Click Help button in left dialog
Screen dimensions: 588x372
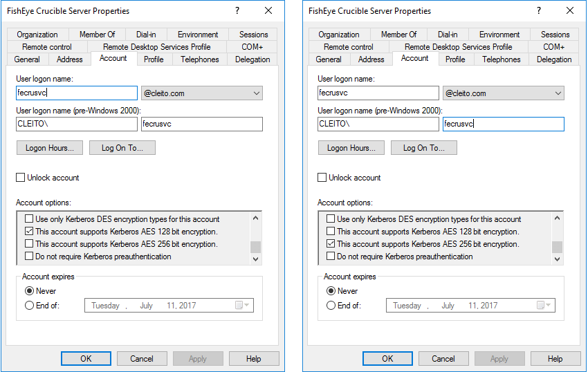pos(254,358)
